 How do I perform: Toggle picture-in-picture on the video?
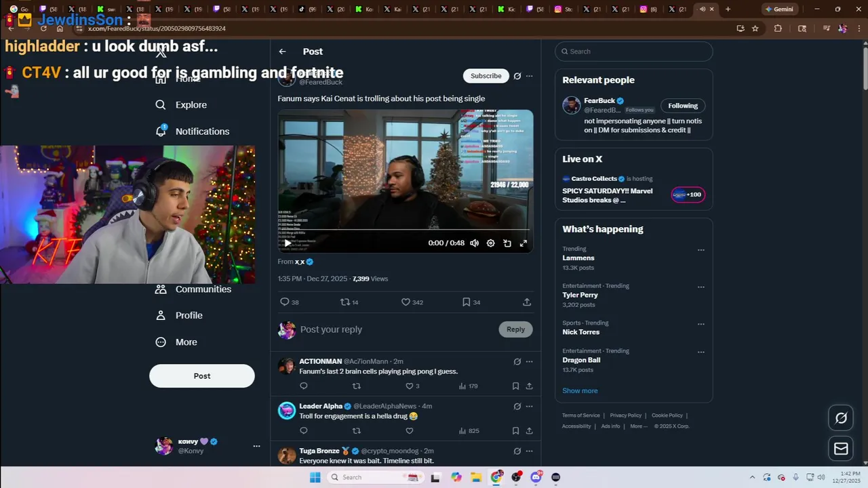pos(507,243)
